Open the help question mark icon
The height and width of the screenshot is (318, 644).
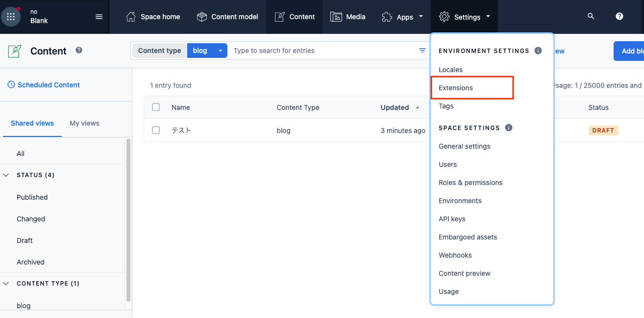(x=619, y=16)
